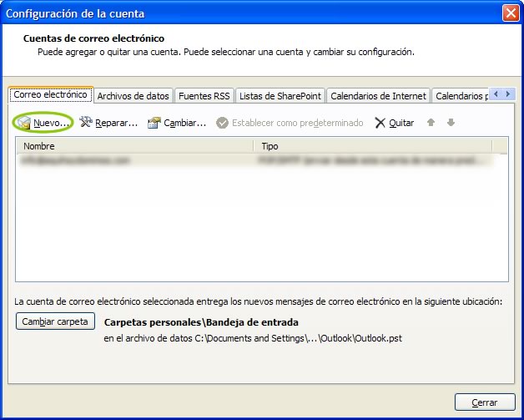
Task: Click the Quitar X icon
Action: pyautogui.click(x=380, y=123)
